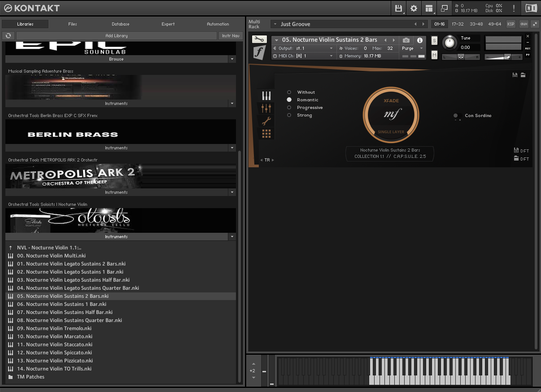Screen dimensions: 541x392
Task: Remove the instrument with the X icon
Action: (x=528, y=36)
